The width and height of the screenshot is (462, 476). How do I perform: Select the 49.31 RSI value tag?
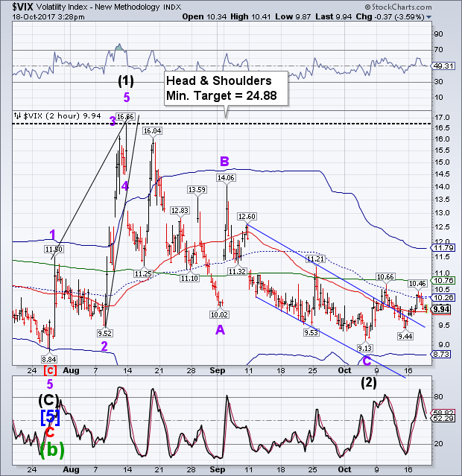click(443, 66)
